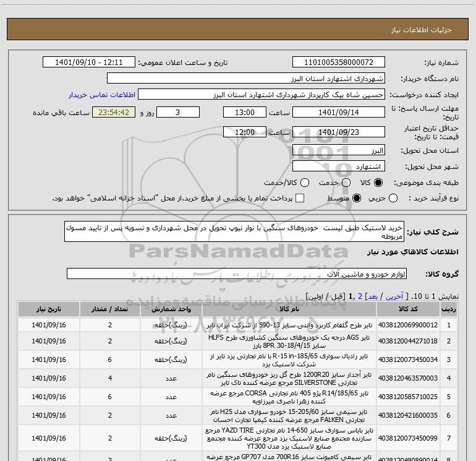Click the ردیف column header
This screenshot has height=461, width=476.
[x=449, y=309]
